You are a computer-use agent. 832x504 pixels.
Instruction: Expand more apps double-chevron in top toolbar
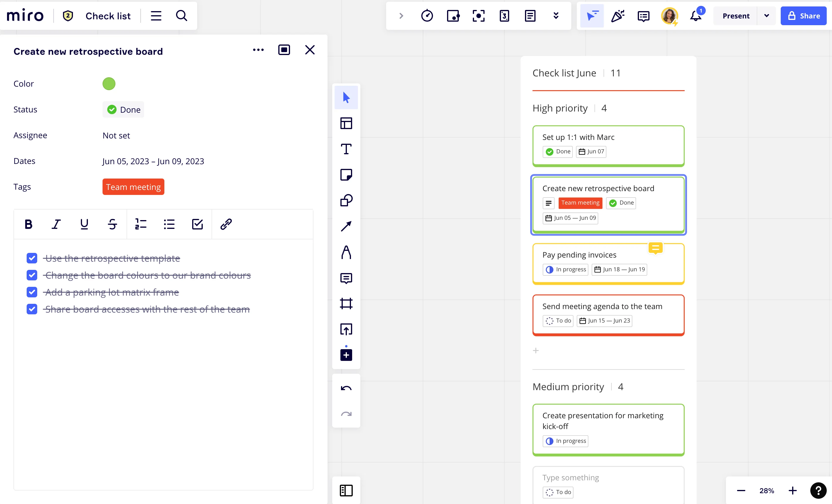click(556, 16)
